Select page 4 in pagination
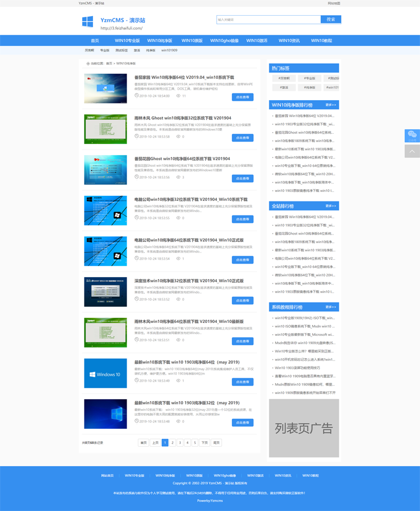420x511 pixels. (188, 443)
